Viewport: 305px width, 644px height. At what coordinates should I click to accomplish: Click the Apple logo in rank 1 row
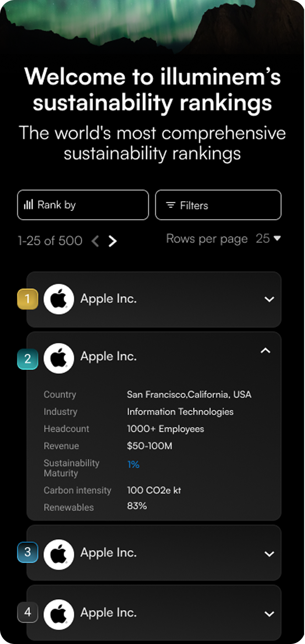coord(59,299)
